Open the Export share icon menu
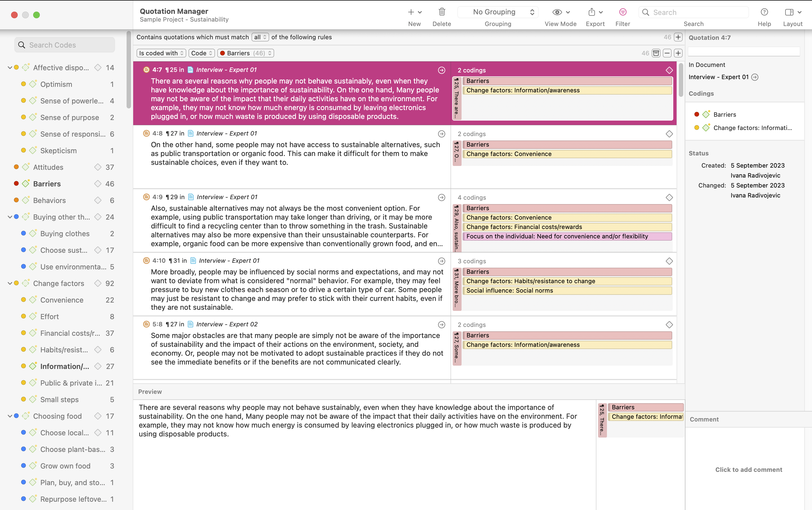Screen dimensions: 812x510 point(595,12)
